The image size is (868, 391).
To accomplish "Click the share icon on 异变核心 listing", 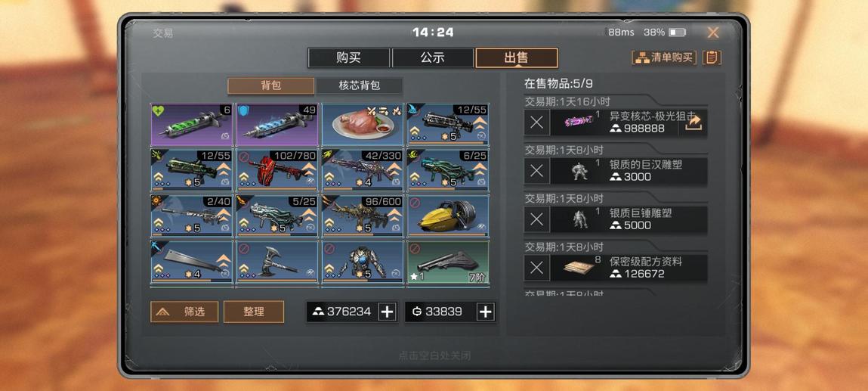I will click(693, 123).
